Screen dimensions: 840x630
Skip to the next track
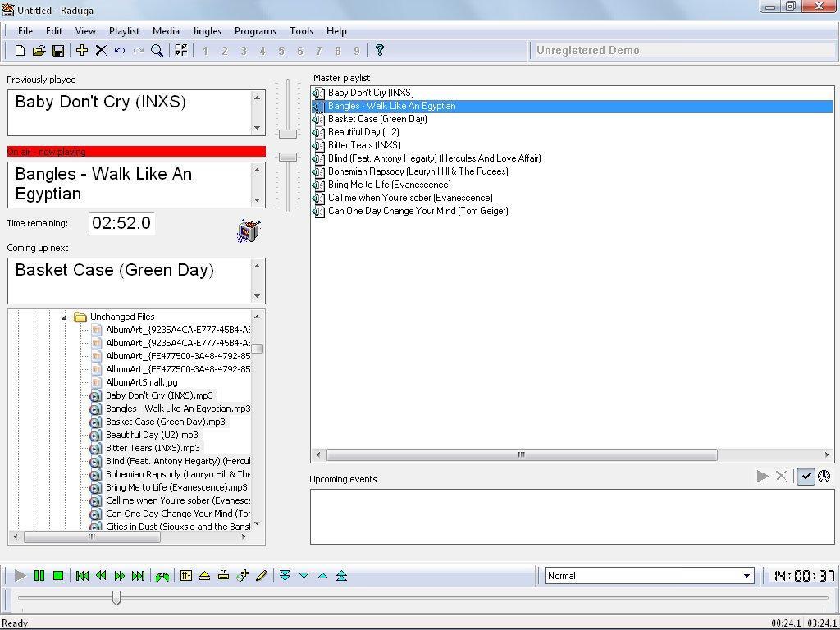point(138,576)
